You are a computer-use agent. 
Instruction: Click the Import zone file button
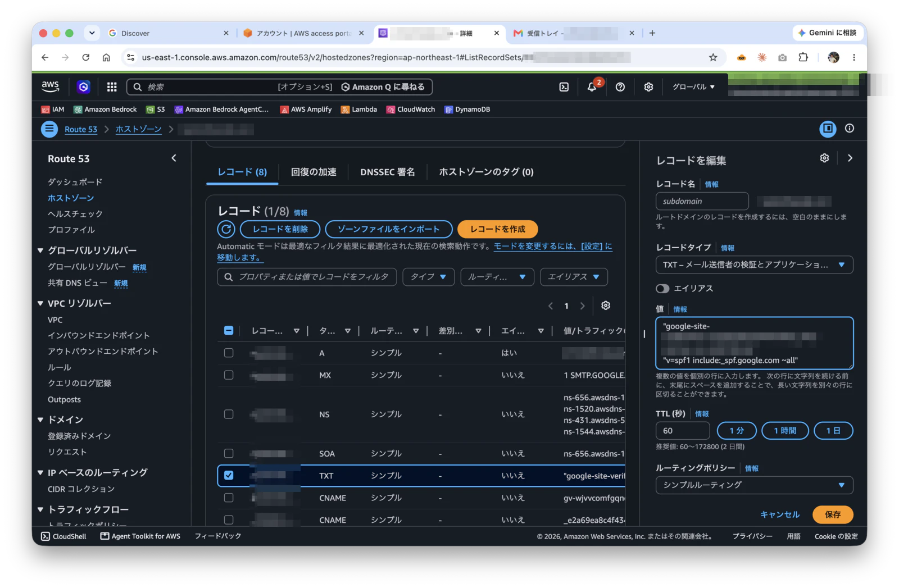(389, 229)
